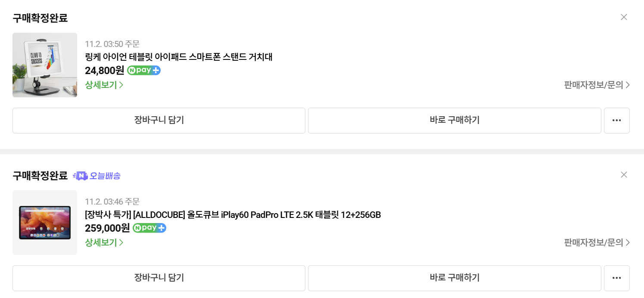The height and width of the screenshot is (298, 644).
Task: Open the ALLDOCUBE tablet product thumbnail
Action: point(45,223)
